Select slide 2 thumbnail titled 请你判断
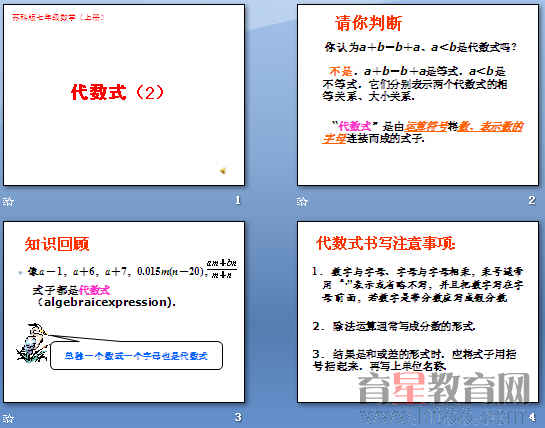This screenshot has width=545, height=428. point(418,95)
